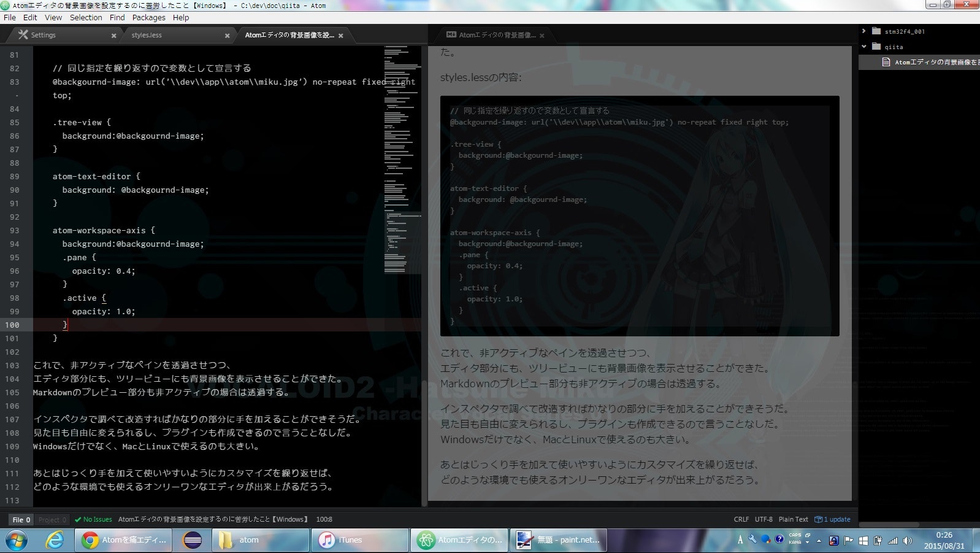Click the qiita folder icon
This screenshot has height=553, width=980.
coord(876,46)
